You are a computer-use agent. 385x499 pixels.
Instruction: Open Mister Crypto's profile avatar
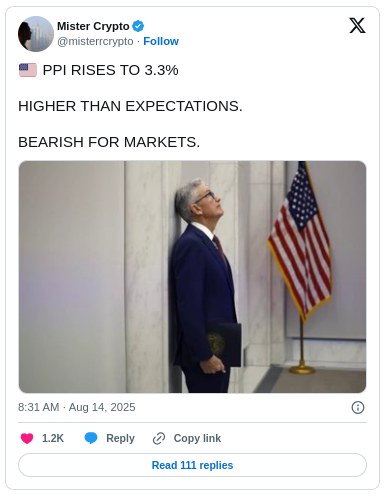(36, 34)
